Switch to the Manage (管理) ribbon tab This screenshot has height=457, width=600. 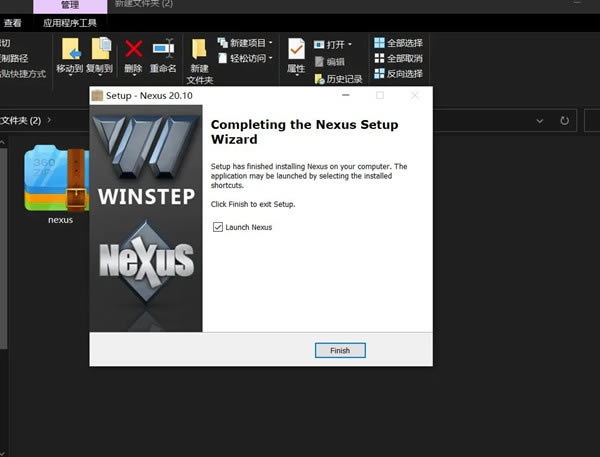coord(70,5)
